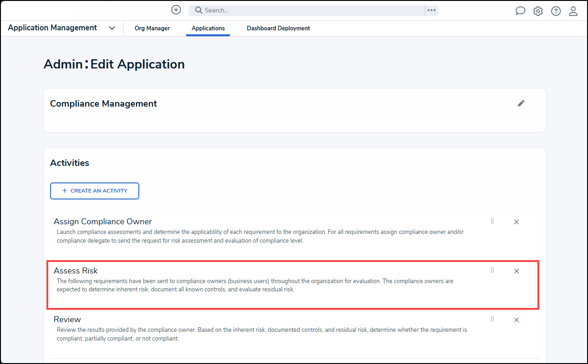Open the chat bubble icon

tap(520, 11)
